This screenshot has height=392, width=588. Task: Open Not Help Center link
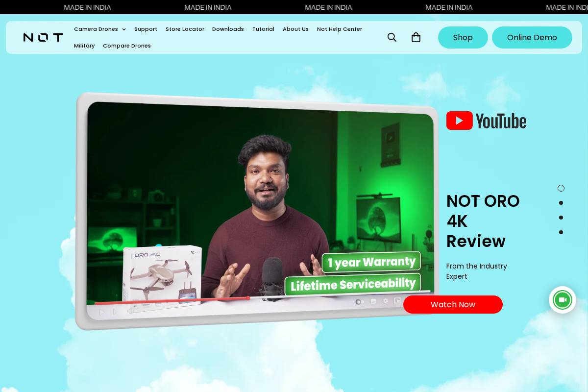pyautogui.click(x=340, y=29)
